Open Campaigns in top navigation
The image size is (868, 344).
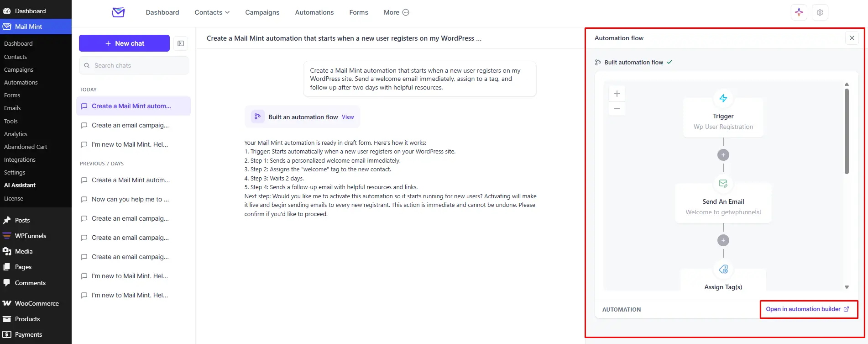pyautogui.click(x=262, y=12)
